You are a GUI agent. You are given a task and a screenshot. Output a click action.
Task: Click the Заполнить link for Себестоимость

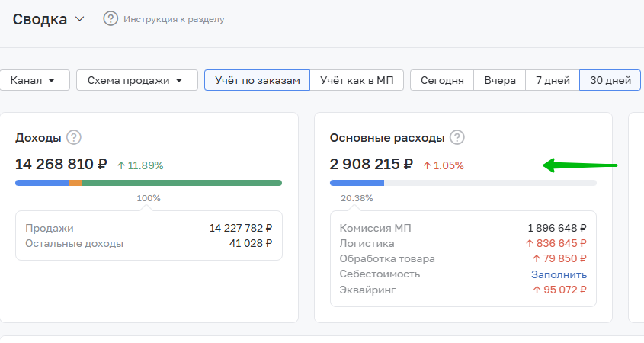[x=559, y=274]
